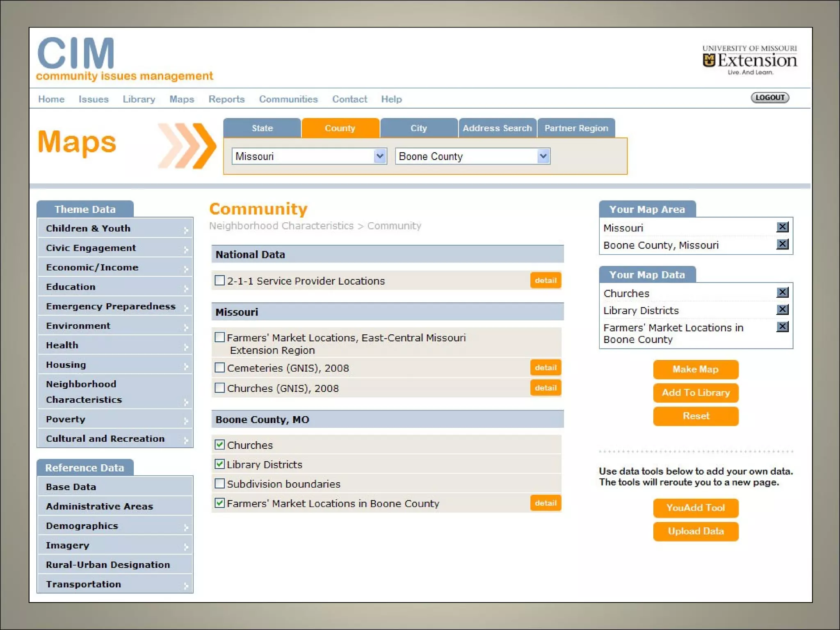Image resolution: width=840 pixels, height=630 pixels.
Task: Check the 2-1-1 Service Provider Locations box
Action: (220, 281)
